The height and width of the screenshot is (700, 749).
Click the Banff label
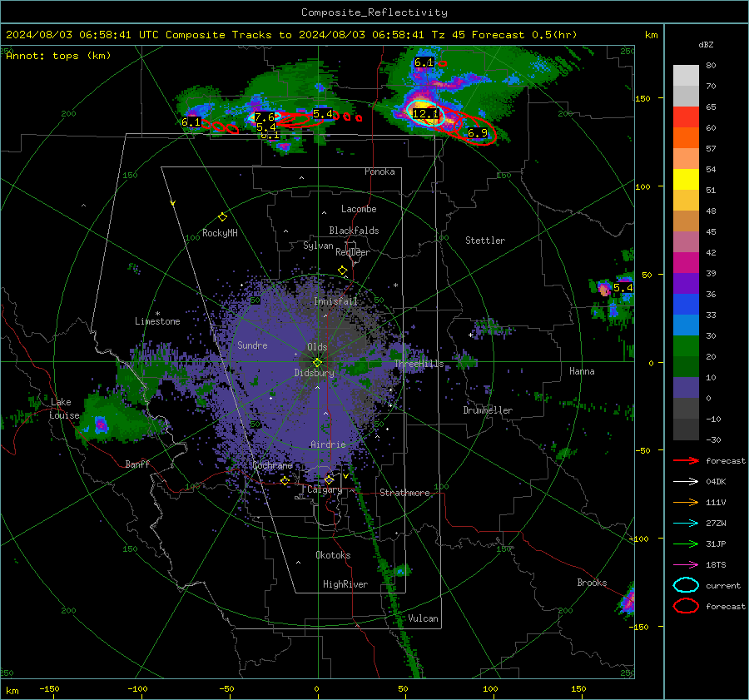(x=137, y=464)
